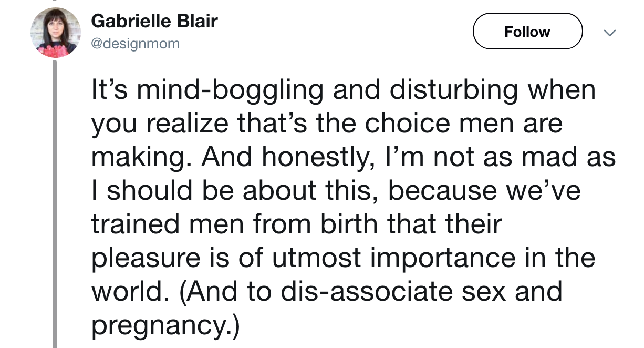Click the Gabrielle Blair display name

[x=154, y=22]
